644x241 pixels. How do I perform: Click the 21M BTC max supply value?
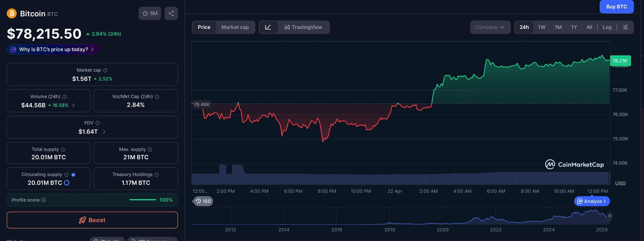pyautogui.click(x=136, y=157)
